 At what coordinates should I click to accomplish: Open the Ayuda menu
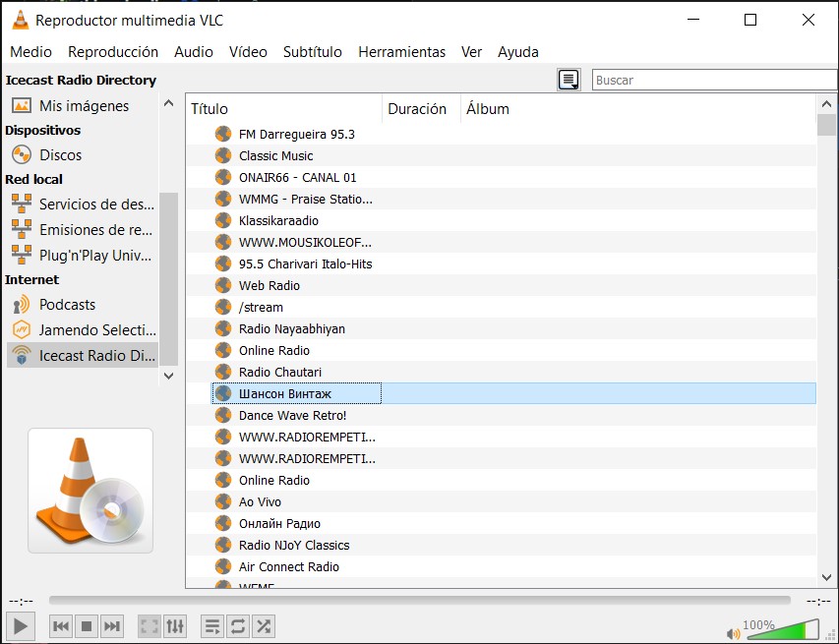(518, 52)
